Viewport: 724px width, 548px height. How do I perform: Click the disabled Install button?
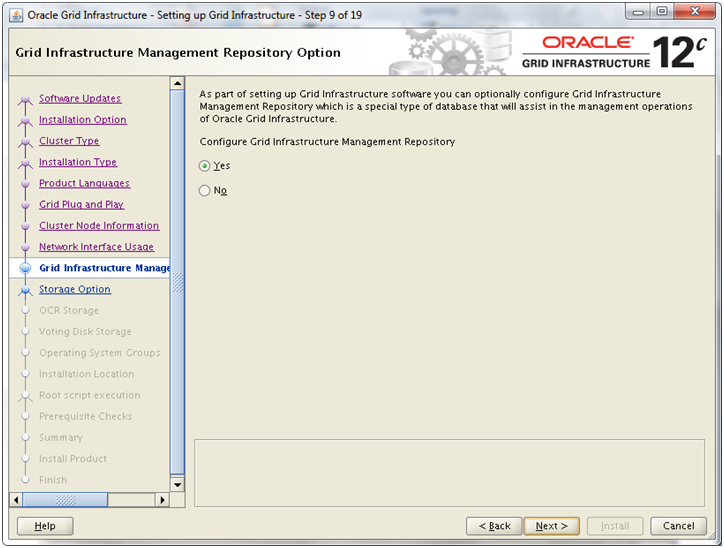tap(615, 526)
